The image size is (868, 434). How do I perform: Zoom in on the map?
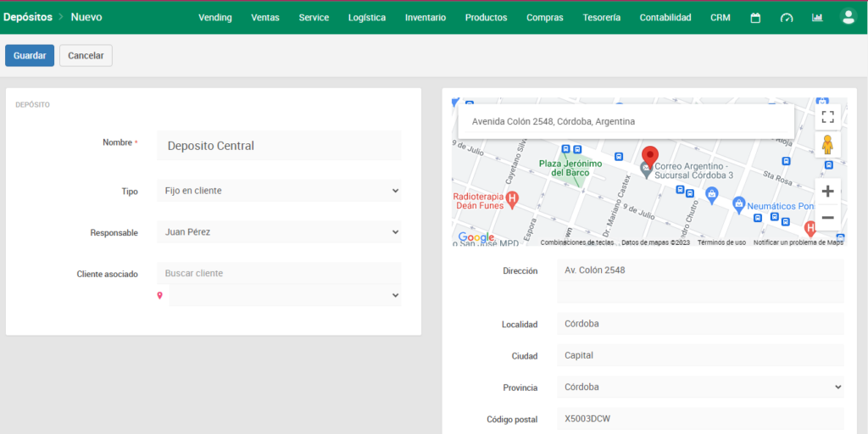coord(827,192)
